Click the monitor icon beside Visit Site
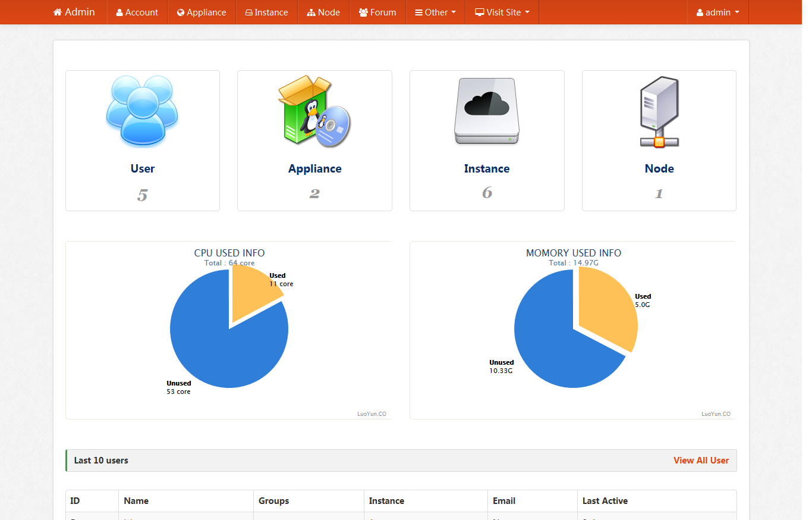Screen dimensions: 812x520 coord(479,12)
